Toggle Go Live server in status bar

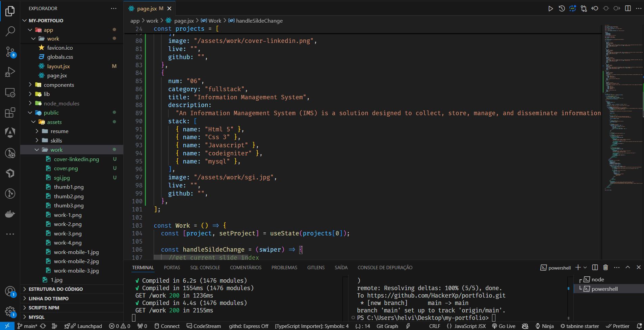[504, 326]
